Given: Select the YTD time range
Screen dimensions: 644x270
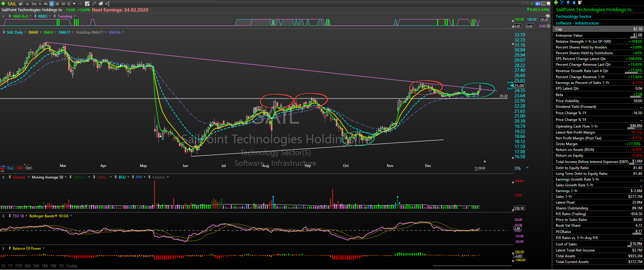Looking at the screenshot, I should tap(19, 266).
